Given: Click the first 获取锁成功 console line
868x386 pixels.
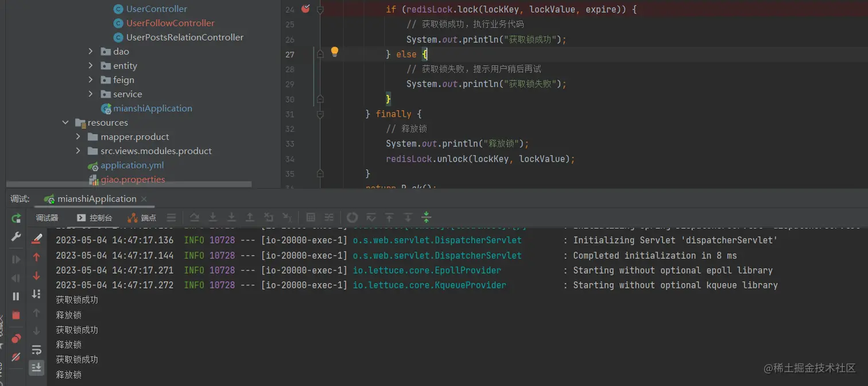Looking at the screenshot, I should [77, 300].
